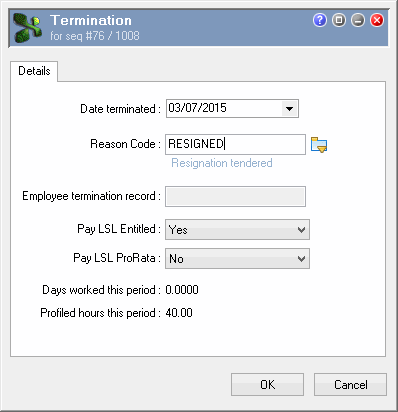The height and width of the screenshot is (412, 398).
Task: Click the Employee termination record field
Action: (235, 196)
